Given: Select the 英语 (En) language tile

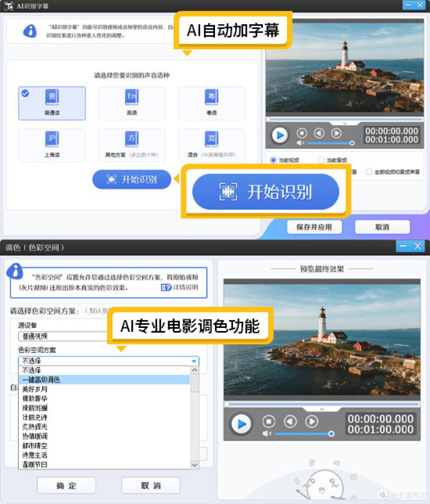Looking at the screenshot, I should point(132,103).
